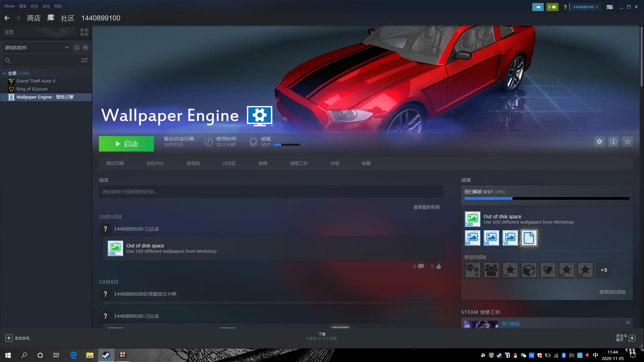Click the add game plus icon

coord(9,338)
